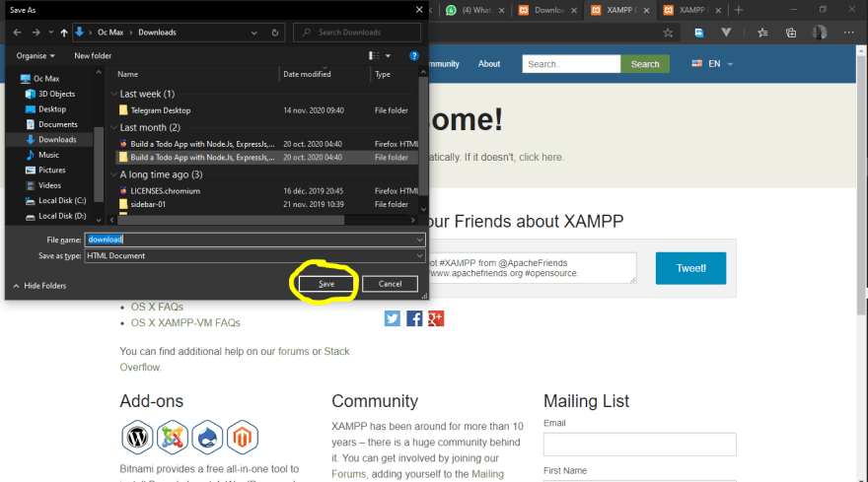Open recent locations dropdown arrow
The width and height of the screenshot is (868, 482).
50,33
